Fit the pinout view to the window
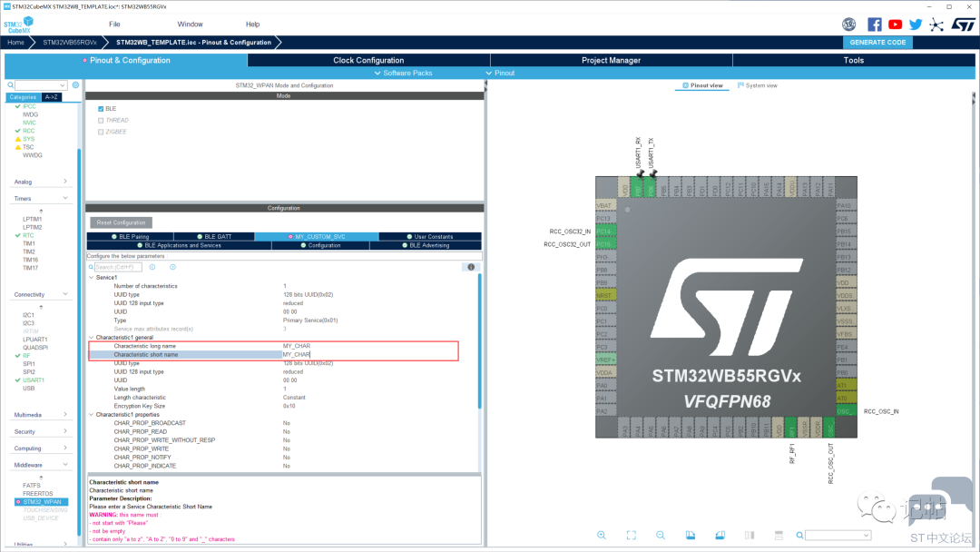 (632, 535)
